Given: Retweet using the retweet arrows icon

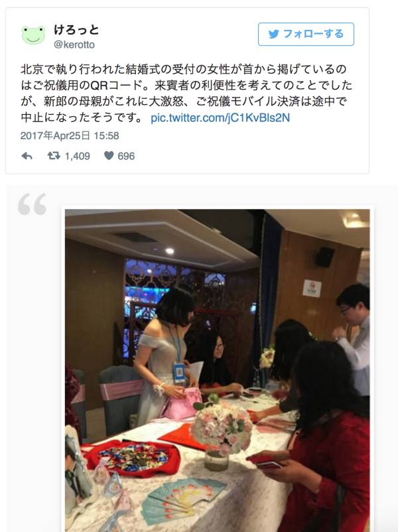Looking at the screenshot, I should pos(54,156).
